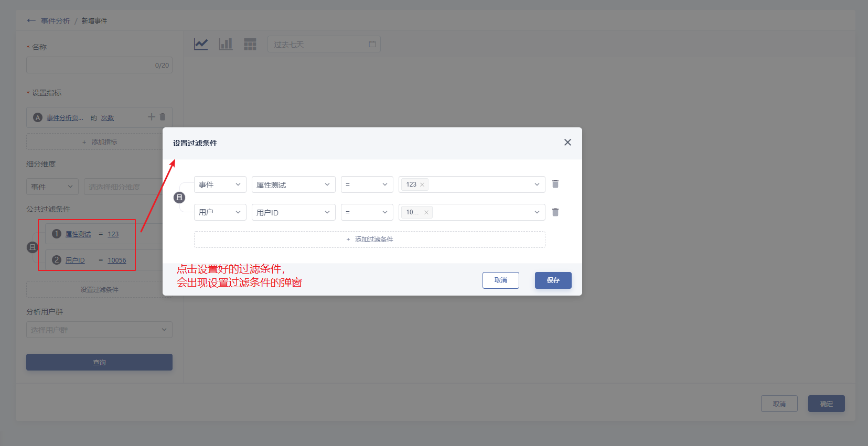
Task: Open the 请选择细分维度 dropdown
Action: pyautogui.click(x=128, y=187)
